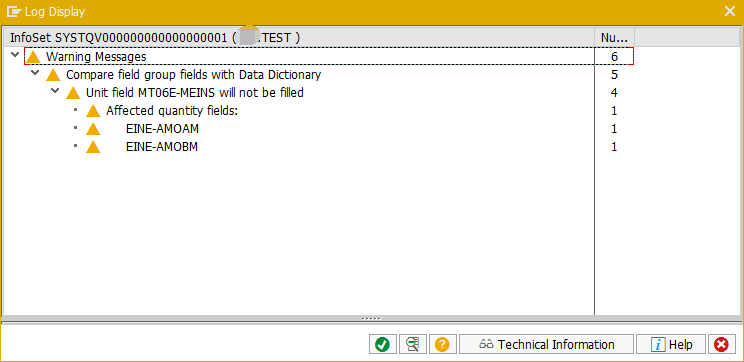Click the InfoSet SYSTQV column header
This screenshot has height=362, width=744.
(298, 37)
